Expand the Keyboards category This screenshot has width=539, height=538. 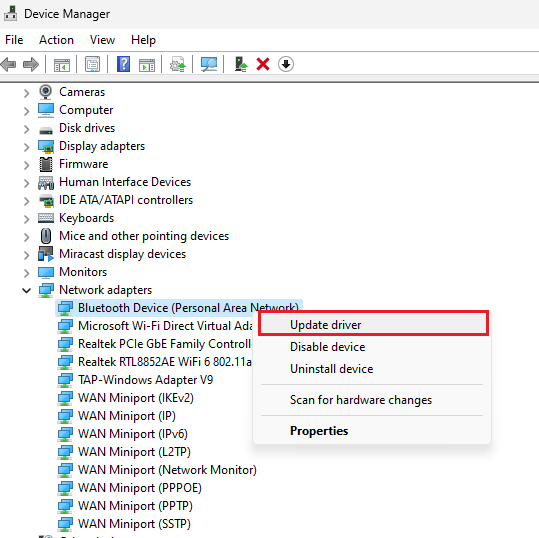[x=26, y=219]
